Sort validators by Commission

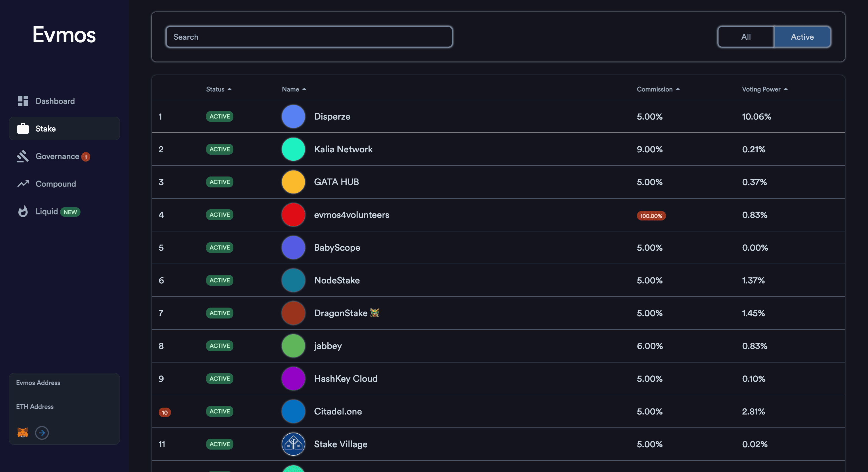point(658,89)
